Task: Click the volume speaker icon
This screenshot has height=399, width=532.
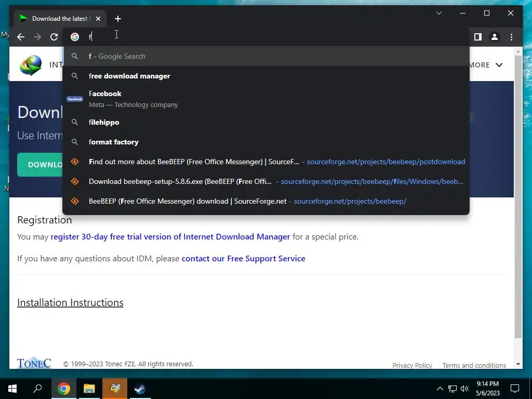Action: 464,389
